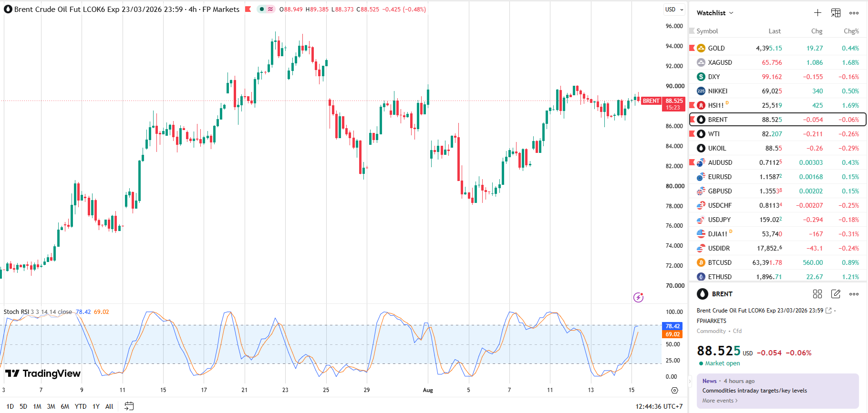This screenshot has height=413, width=868.
Task: Open the note editor icon in BRENT details
Action: click(x=836, y=294)
